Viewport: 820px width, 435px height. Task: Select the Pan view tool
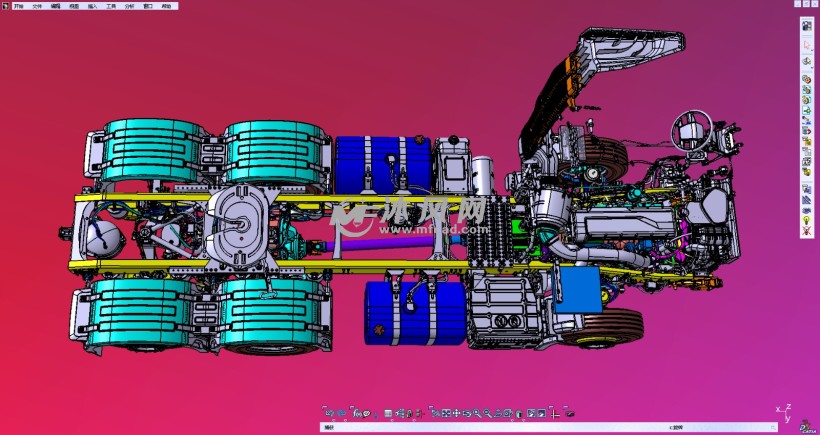tap(456, 413)
